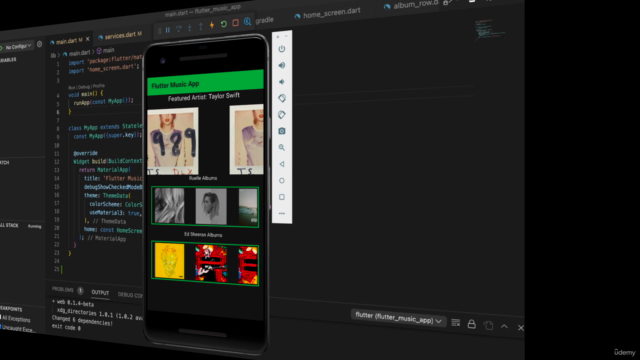Rotate the emulator left
The image size is (640, 360).
click(x=282, y=98)
